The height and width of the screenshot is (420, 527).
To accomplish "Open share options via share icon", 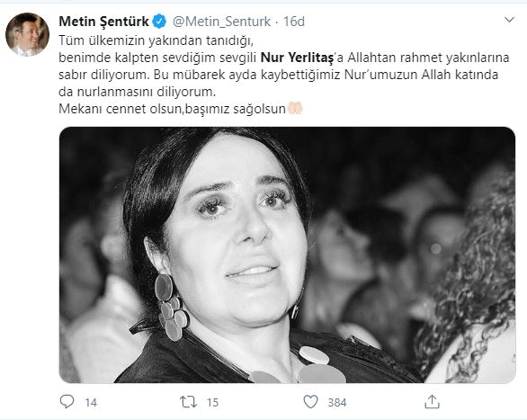I will click(432, 401).
